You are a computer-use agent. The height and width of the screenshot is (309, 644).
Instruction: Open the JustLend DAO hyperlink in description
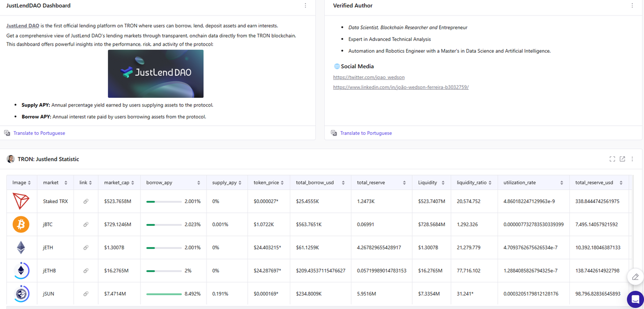pyautogui.click(x=23, y=26)
